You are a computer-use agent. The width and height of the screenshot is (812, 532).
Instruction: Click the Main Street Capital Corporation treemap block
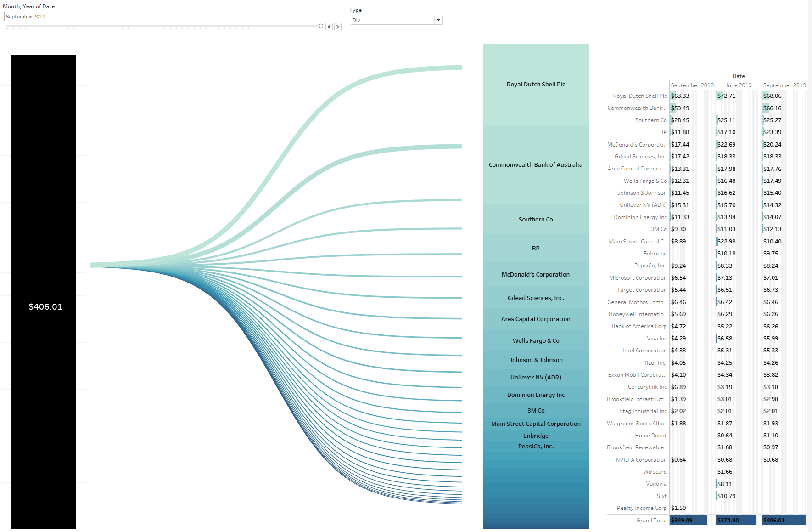(x=536, y=424)
